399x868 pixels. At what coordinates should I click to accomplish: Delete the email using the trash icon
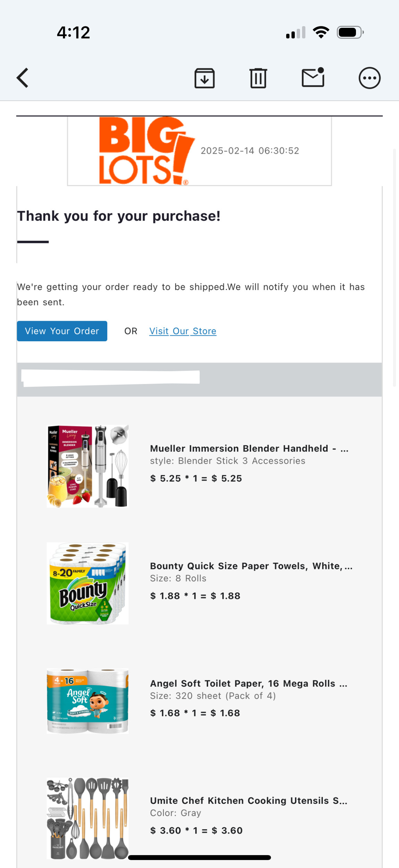[258, 78]
